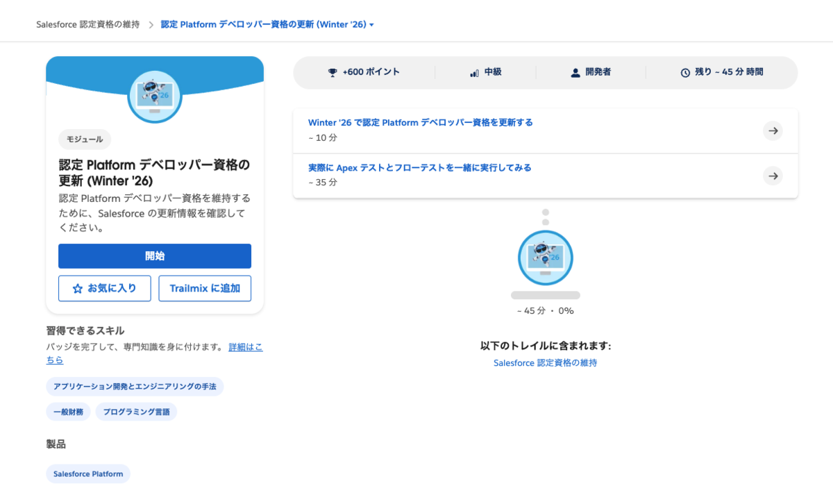
Task: Open unit Winter '26 で認定 Platform デベロッパー資格を更新する
Action: (421, 123)
